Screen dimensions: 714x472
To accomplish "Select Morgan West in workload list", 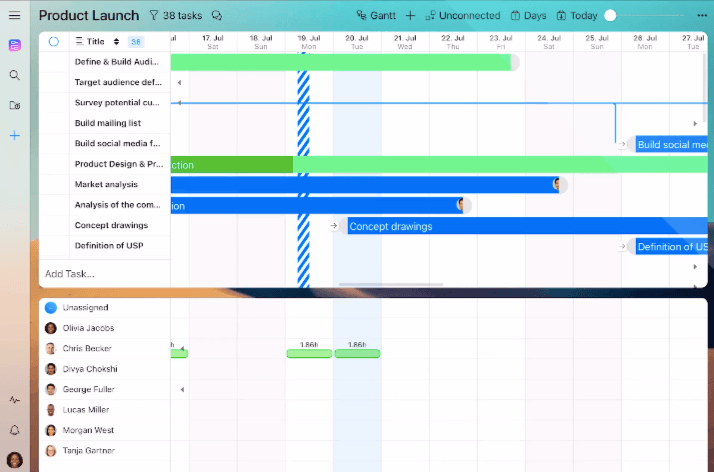I will [x=105, y=430].
